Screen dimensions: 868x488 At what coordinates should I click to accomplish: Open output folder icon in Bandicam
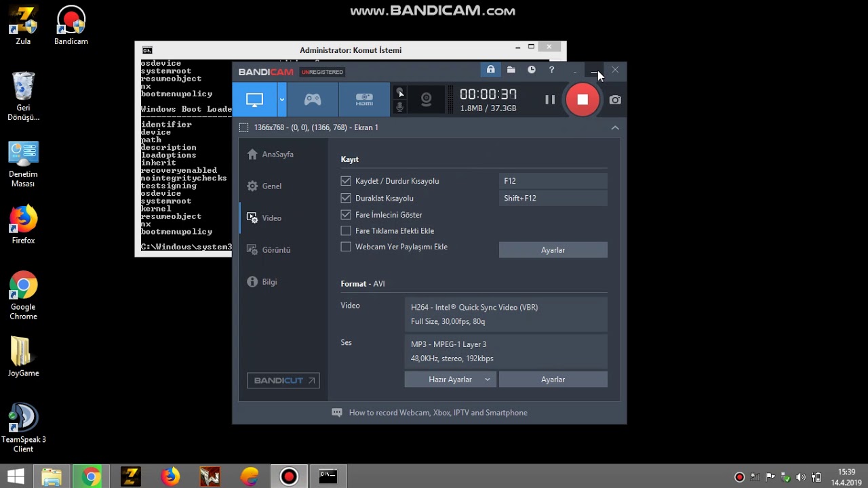click(511, 70)
